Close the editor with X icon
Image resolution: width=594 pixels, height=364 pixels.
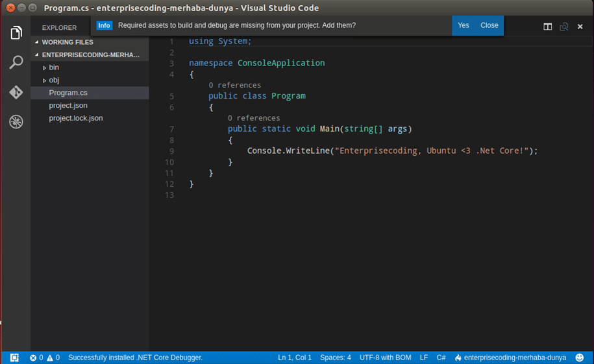pos(580,27)
